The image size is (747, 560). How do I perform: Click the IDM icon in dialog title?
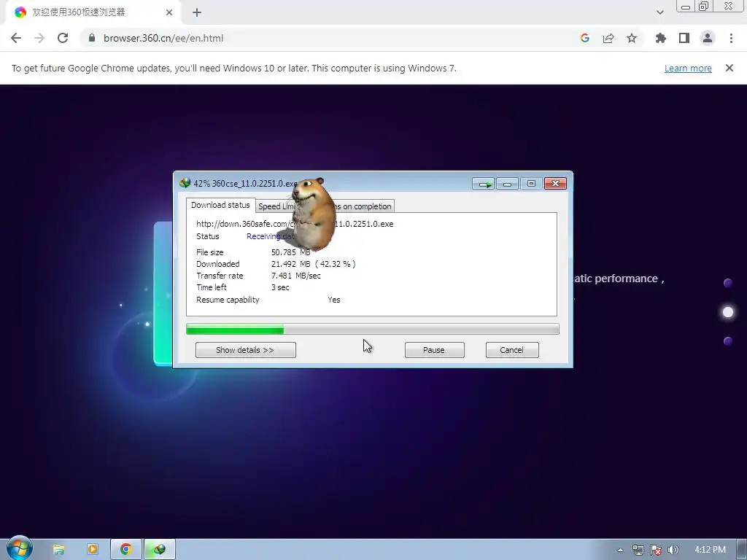click(185, 183)
